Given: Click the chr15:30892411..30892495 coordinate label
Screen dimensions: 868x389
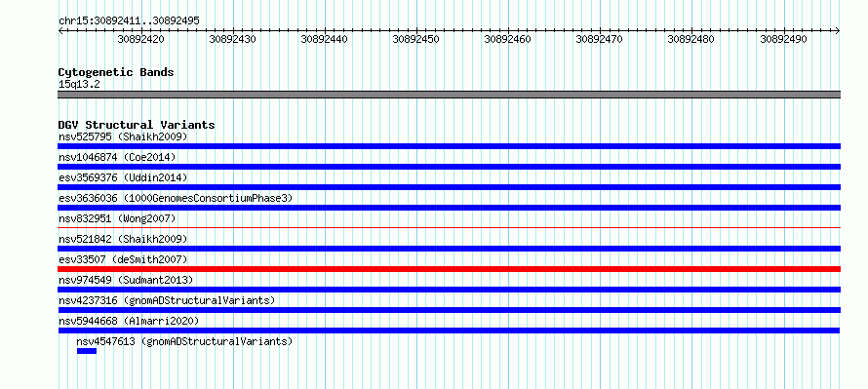Looking at the screenshot, I should (129, 21).
